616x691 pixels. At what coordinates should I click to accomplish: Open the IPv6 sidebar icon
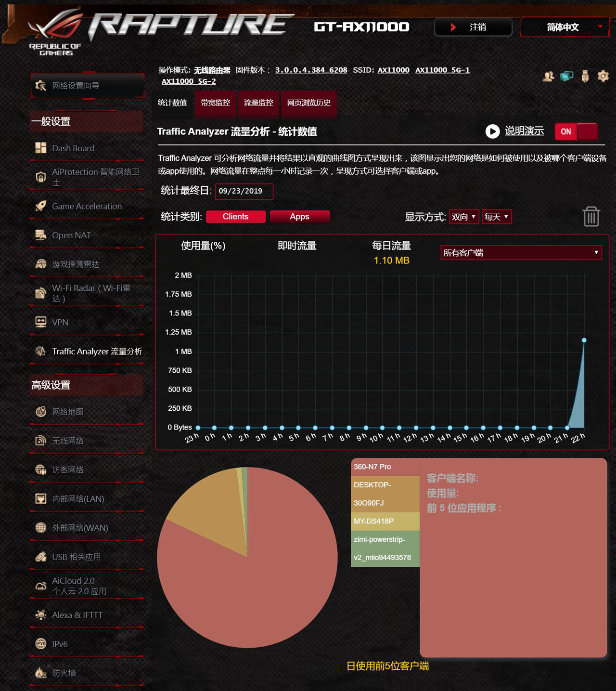41,644
